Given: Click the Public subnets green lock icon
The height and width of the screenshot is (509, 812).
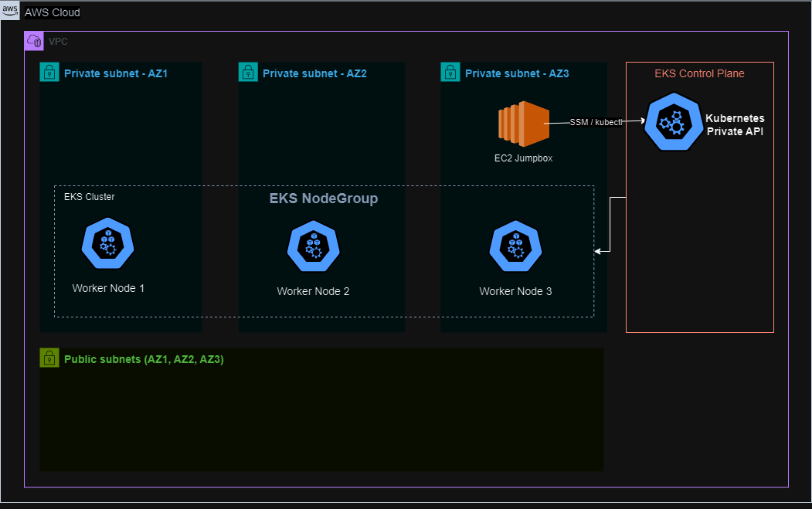Looking at the screenshot, I should point(49,358).
